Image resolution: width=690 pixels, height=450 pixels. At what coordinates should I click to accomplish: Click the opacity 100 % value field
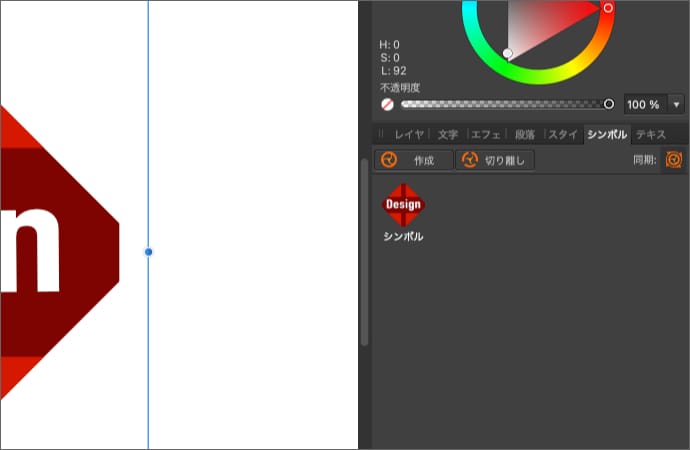645,104
